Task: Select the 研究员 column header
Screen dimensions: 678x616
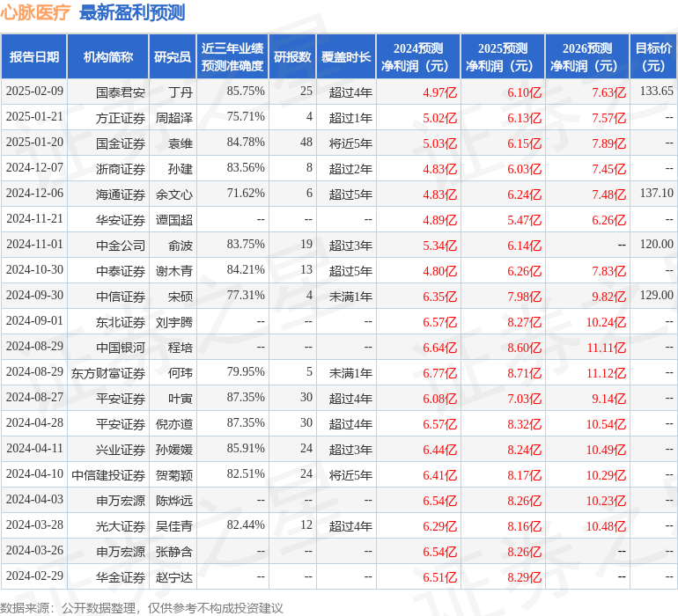Action: click(x=173, y=56)
